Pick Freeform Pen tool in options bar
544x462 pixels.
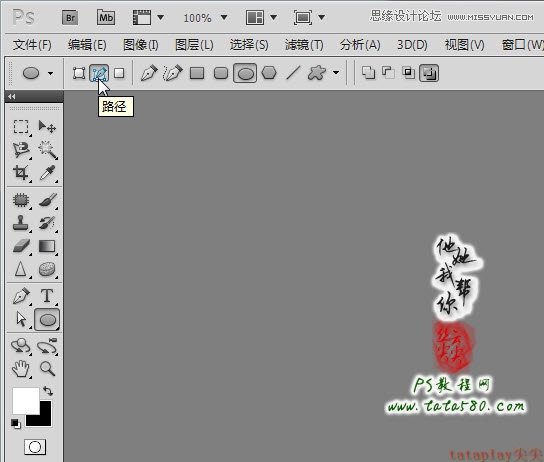pos(173,73)
